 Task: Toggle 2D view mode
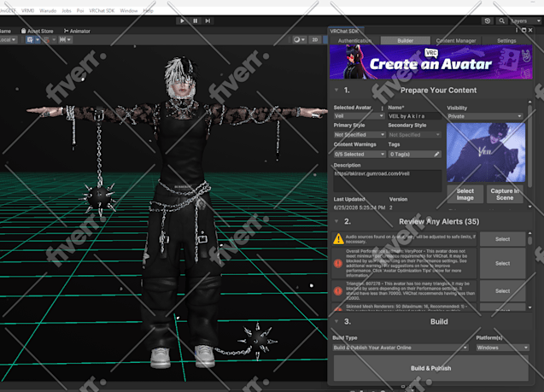[x=315, y=39]
